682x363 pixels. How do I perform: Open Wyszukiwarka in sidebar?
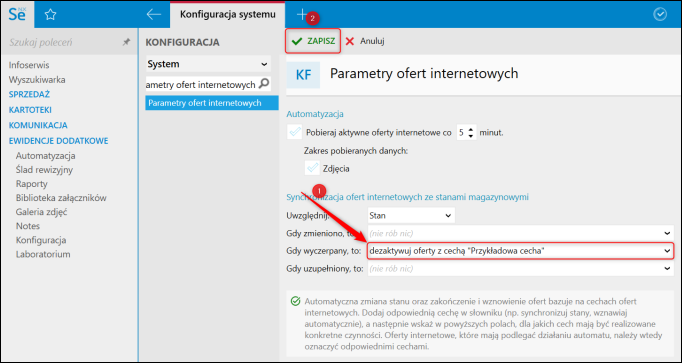coord(37,80)
